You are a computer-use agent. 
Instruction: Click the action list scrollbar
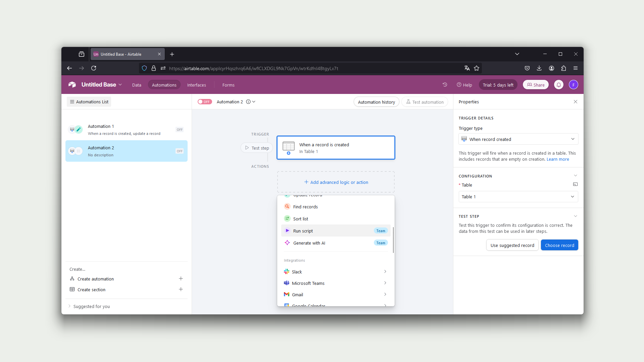click(x=393, y=240)
